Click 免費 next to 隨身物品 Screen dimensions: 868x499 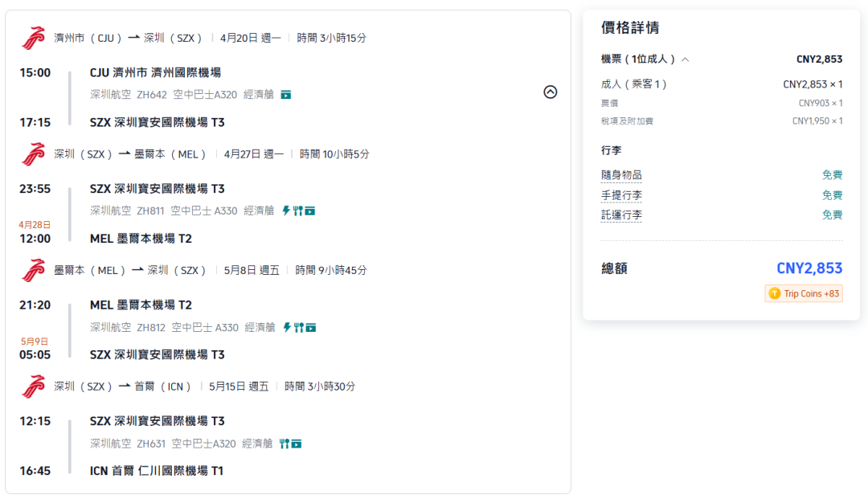pos(833,174)
